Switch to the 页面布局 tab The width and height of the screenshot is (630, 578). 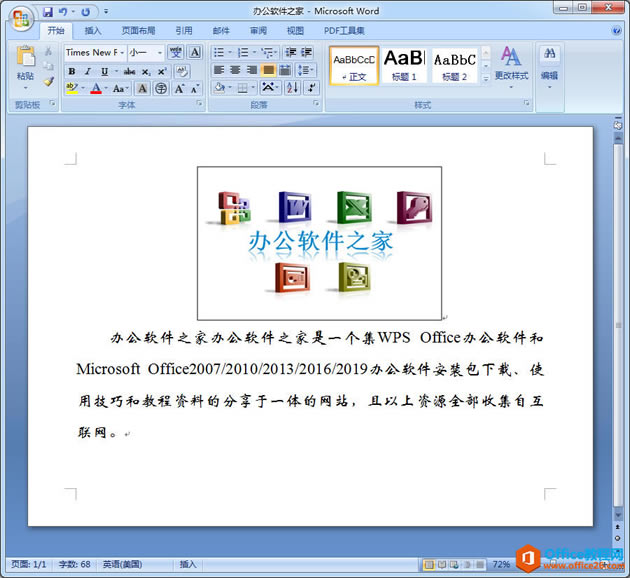coord(138,31)
